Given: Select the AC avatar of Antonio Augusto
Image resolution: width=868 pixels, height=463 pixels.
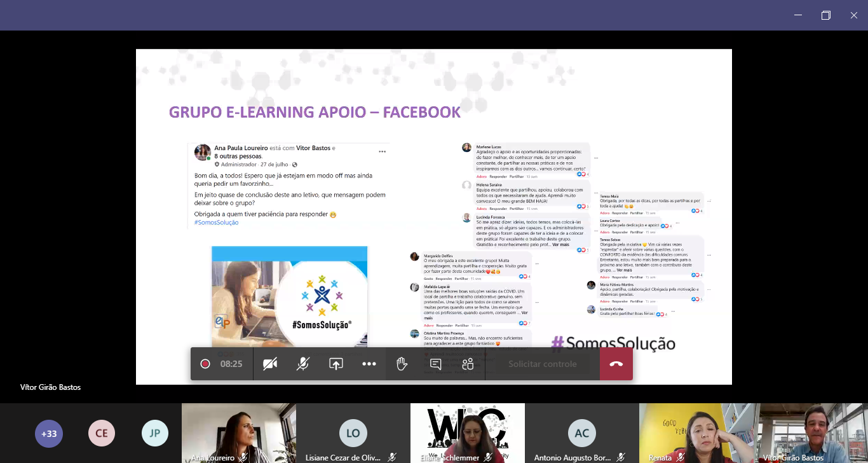Looking at the screenshot, I should (x=581, y=433).
